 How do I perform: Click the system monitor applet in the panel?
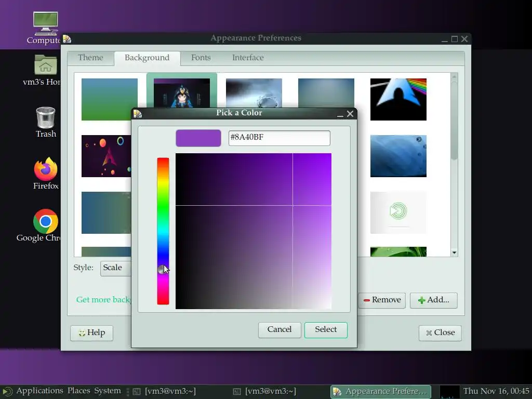point(449,392)
